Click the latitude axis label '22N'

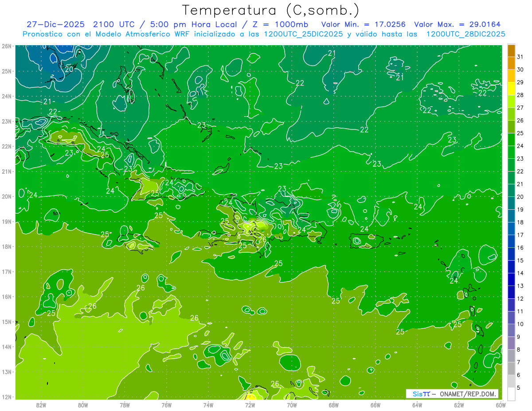click(6, 146)
